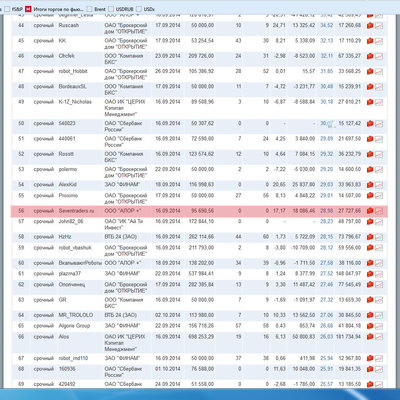Viewport: 400px width, 400px height.
Task: Click red portfolio icon for HzHz row 58
Action: pyautogui.click(x=370, y=237)
